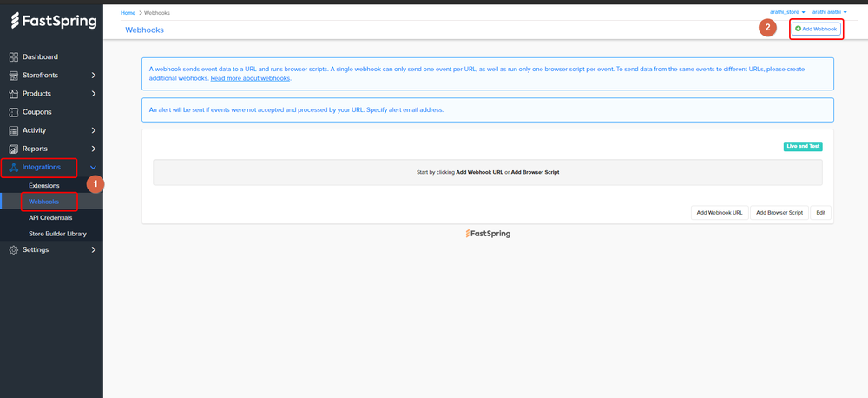Click the FastSpring logo in sidebar

[x=54, y=21]
